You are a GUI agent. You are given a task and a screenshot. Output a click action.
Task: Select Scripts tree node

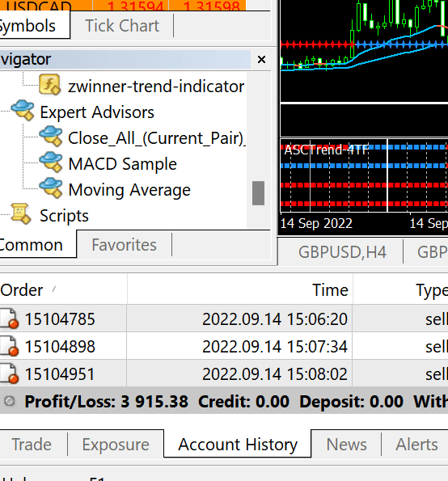click(64, 216)
